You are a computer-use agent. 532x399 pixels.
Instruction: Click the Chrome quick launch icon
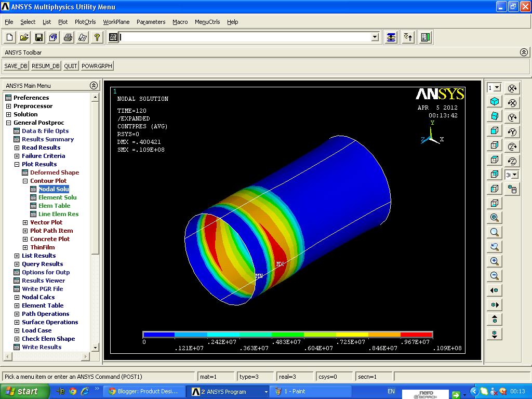click(73, 391)
